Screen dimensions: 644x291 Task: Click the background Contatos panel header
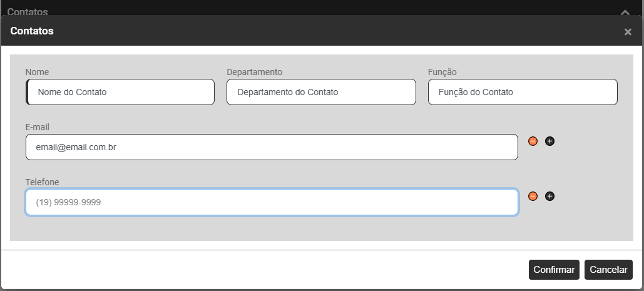[x=28, y=11]
